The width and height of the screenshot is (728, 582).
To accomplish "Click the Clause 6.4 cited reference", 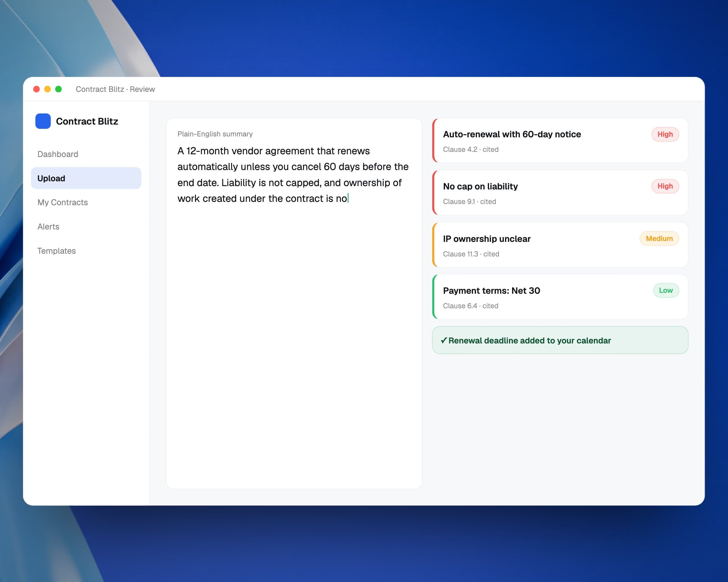I will tap(471, 306).
